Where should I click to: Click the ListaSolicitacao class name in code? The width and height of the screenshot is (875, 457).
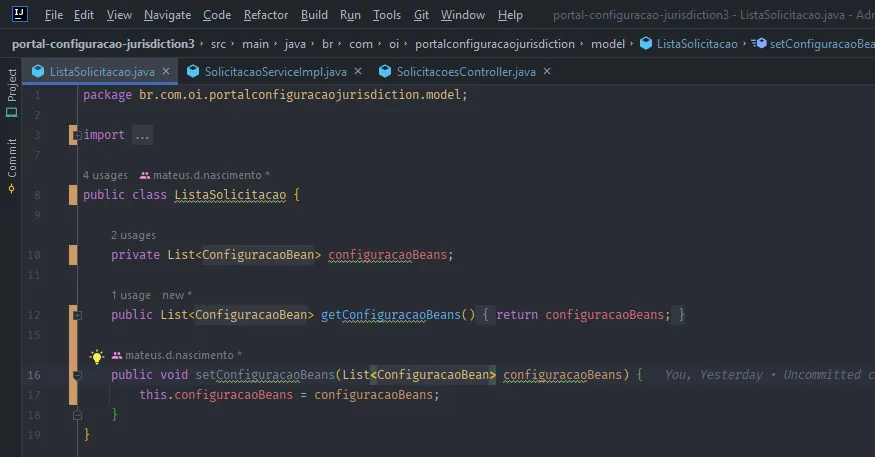tap(230, 195)
